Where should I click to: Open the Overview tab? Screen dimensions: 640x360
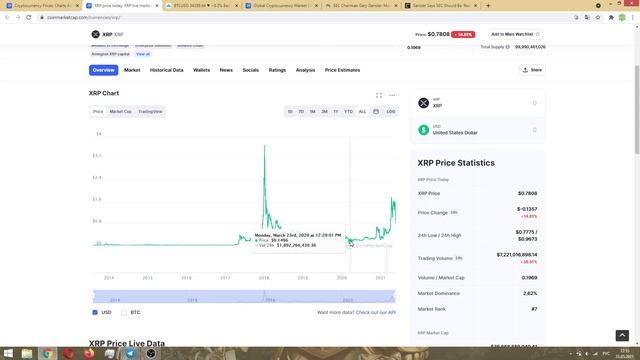[x=103, y=70]
